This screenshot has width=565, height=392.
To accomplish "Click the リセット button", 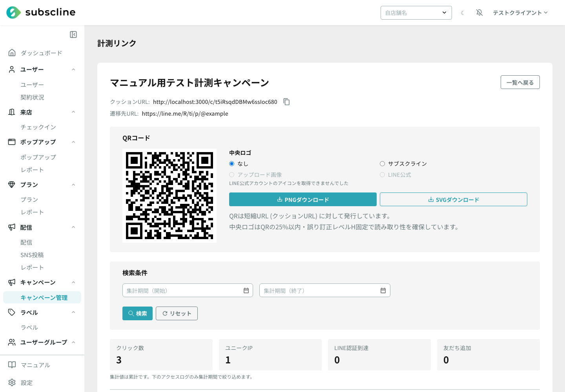I will [177, 314].
